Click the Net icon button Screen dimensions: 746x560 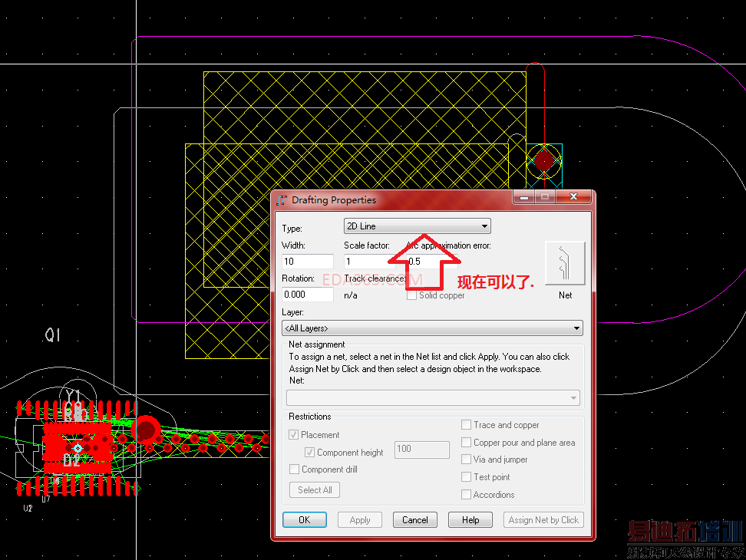(x=565, y=263)
